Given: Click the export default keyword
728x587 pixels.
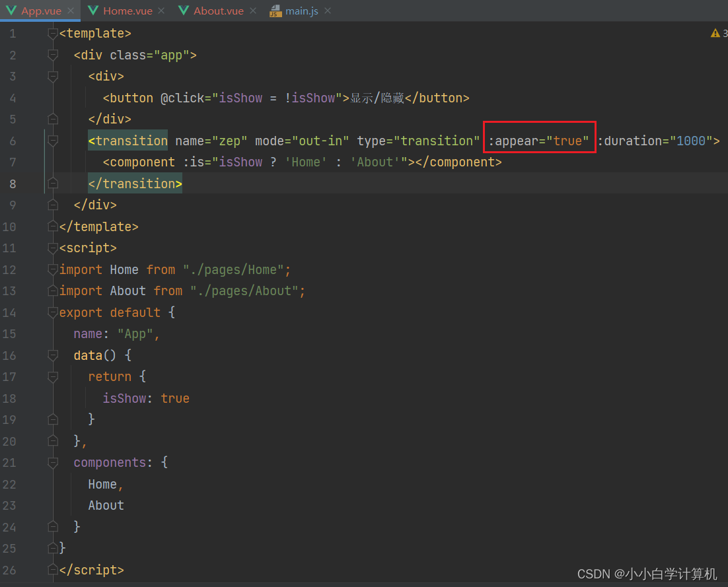Looking at the screenshot, I should (x=110, y=312).
